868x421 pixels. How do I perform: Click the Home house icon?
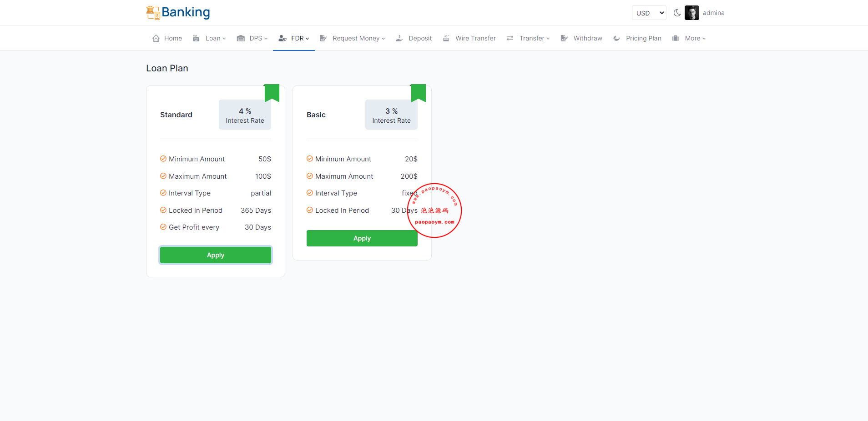156,38
